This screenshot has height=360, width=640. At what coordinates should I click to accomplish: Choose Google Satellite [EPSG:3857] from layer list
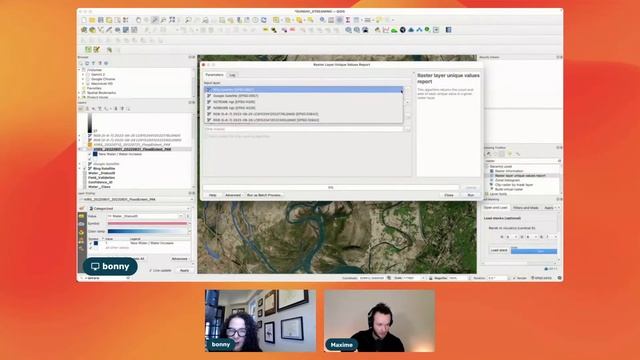[304, 96]
